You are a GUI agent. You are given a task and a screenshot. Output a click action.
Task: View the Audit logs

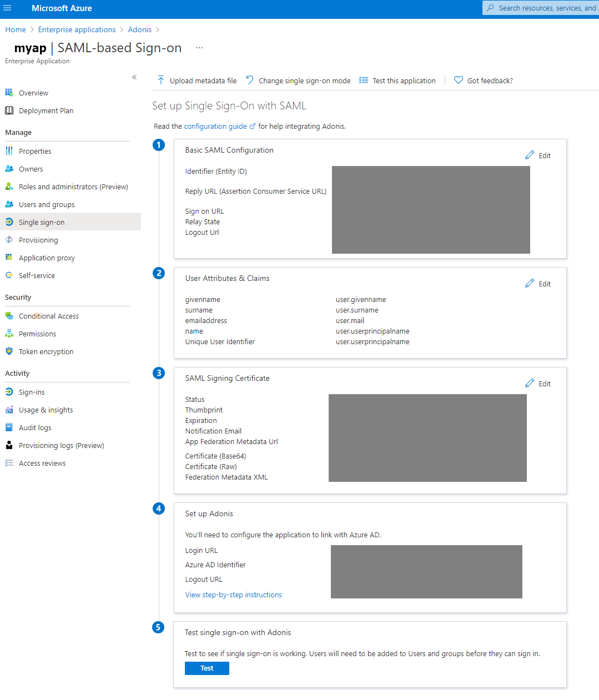click(35, 427)
